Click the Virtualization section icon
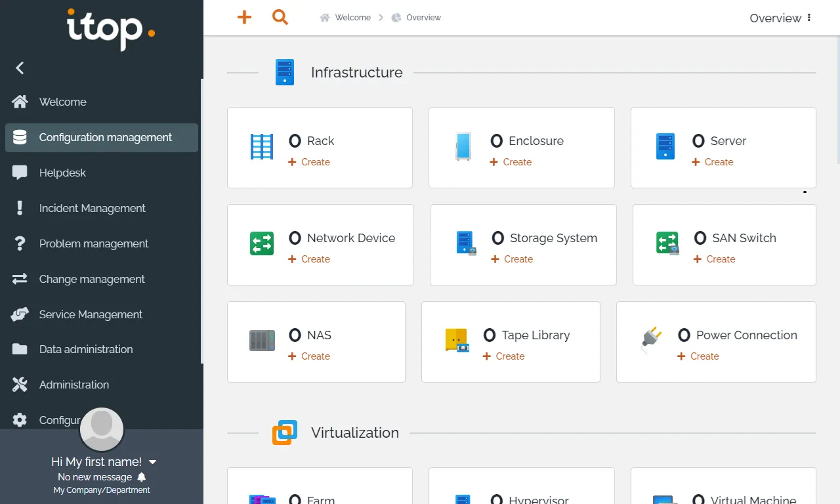Viewport: 840px width, 504px height. coord(285,432)
